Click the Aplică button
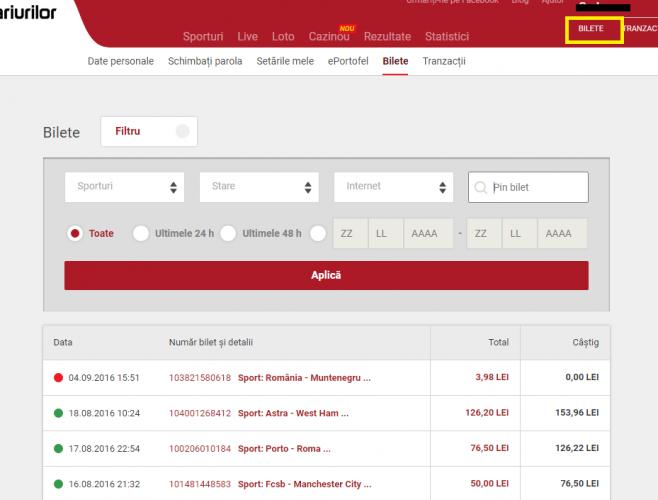This screenshot has height=500, width=658. [326, 275]
